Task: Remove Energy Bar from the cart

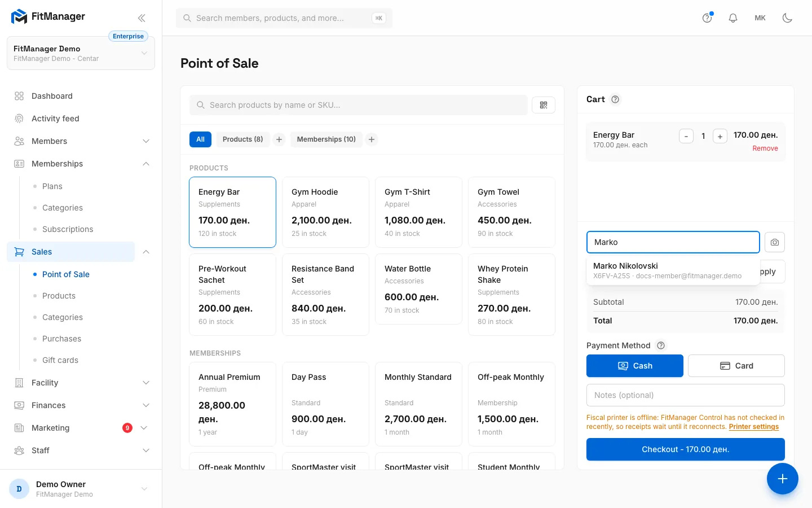Action: [x=765, y=148]
